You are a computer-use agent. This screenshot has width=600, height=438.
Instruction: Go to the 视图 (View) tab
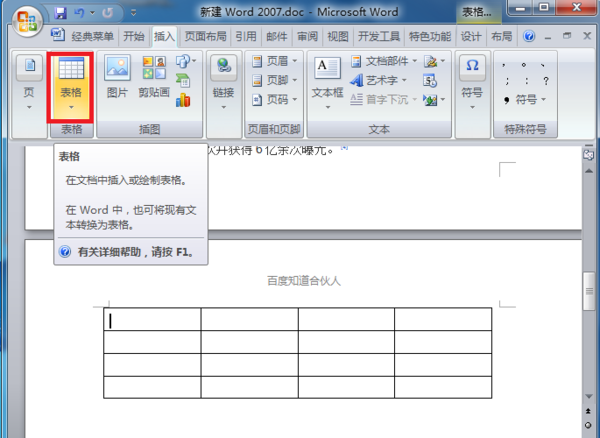coord(338,37)
